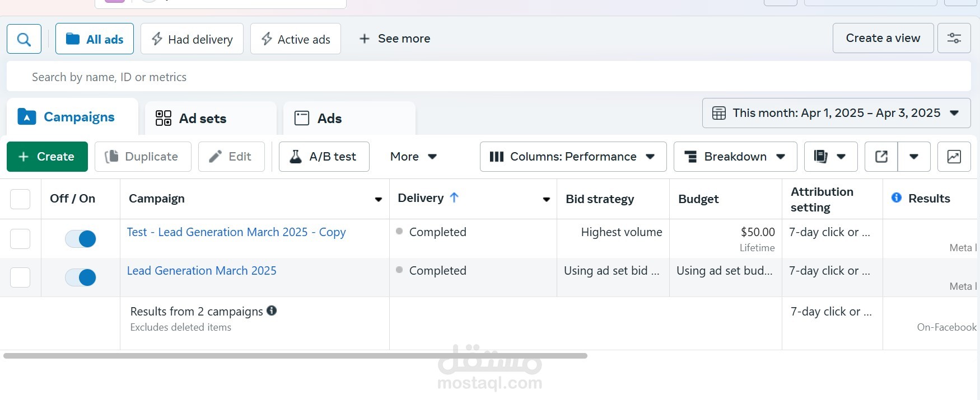Open the Columns: Performance dropdown
This screenshot has height=400, width=980.
click(x=573, y=157)
